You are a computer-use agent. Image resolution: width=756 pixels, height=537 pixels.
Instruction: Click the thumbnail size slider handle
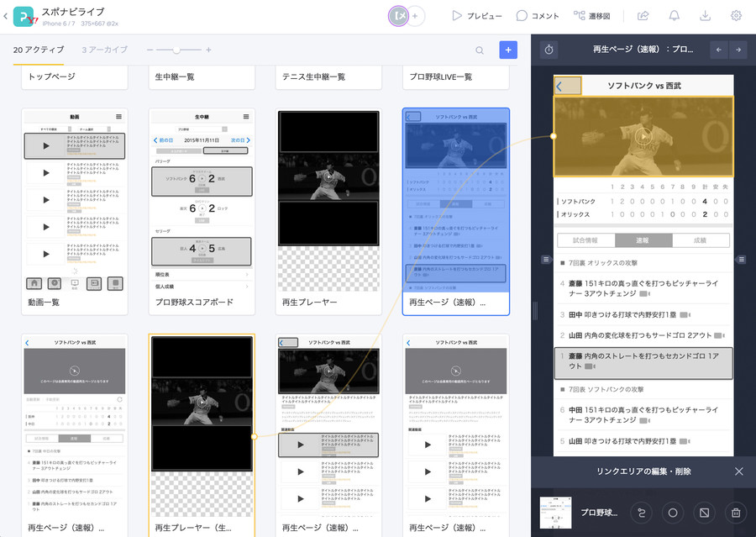(x=176, y=50)
